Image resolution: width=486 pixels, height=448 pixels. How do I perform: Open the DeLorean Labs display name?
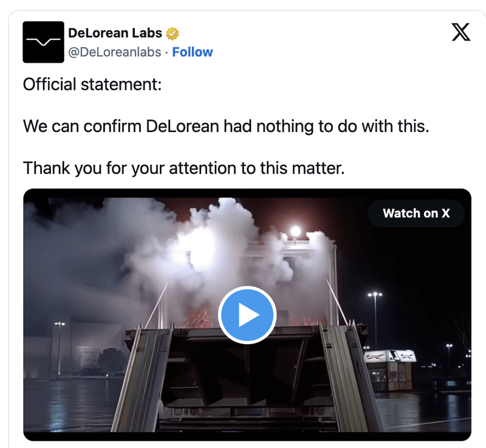(x=115, y=33)
